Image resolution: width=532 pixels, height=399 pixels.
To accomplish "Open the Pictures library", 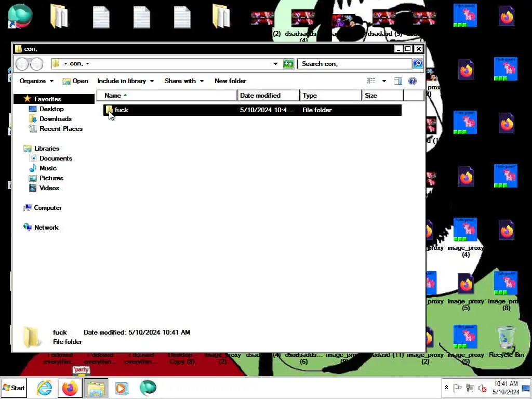I will click(x=51, y=178).
